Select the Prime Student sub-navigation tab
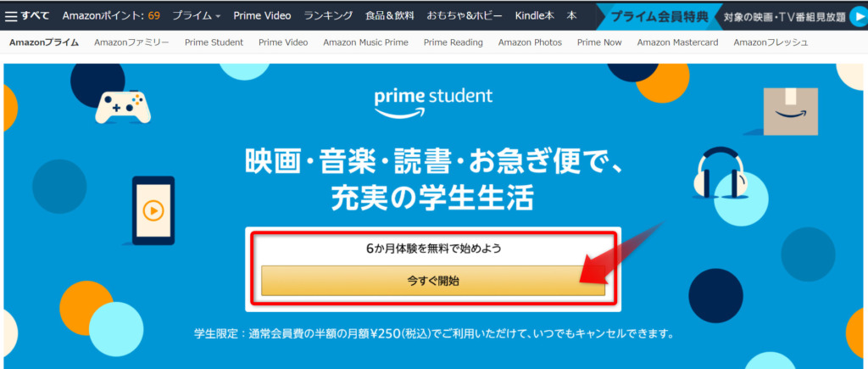This screenshot has height=369, width=868. (214, 42)
